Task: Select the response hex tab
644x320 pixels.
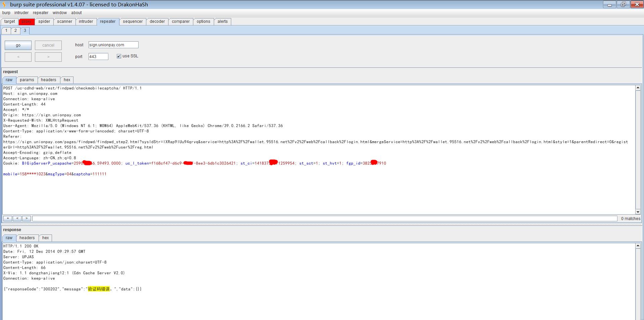Action: click(46, 238)
